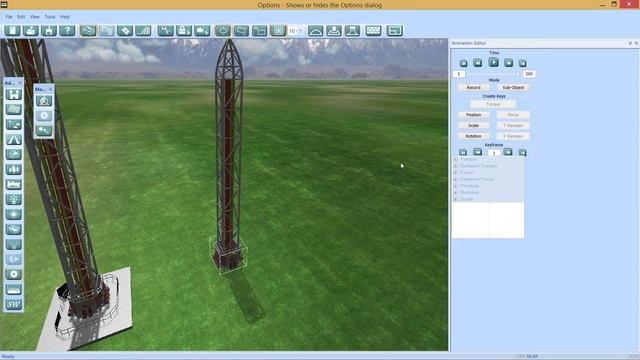Go to next keyframe
The width and height of the screenshot is (640, 360).
pyautogui.click(x=508, y=152)
